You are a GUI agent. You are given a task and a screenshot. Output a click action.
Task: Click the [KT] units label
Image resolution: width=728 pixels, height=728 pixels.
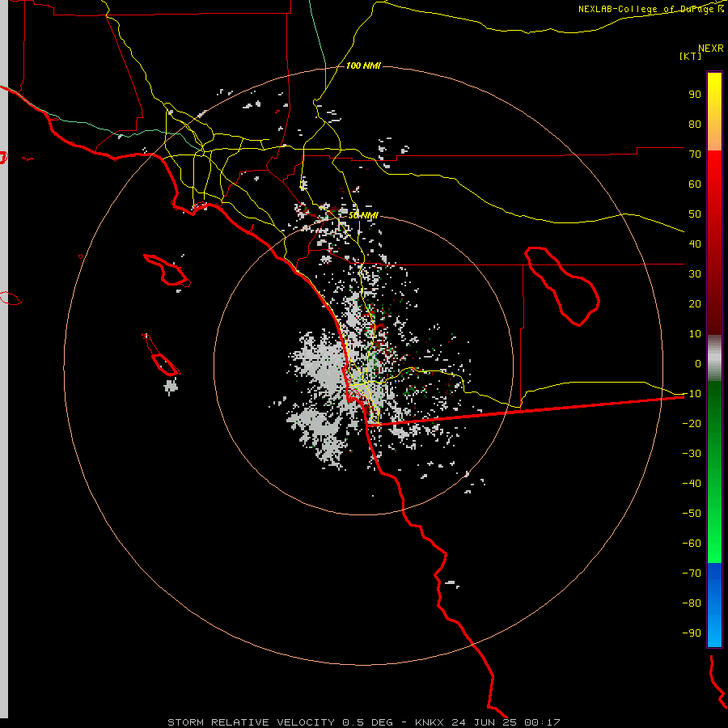[x=691, y=56]
